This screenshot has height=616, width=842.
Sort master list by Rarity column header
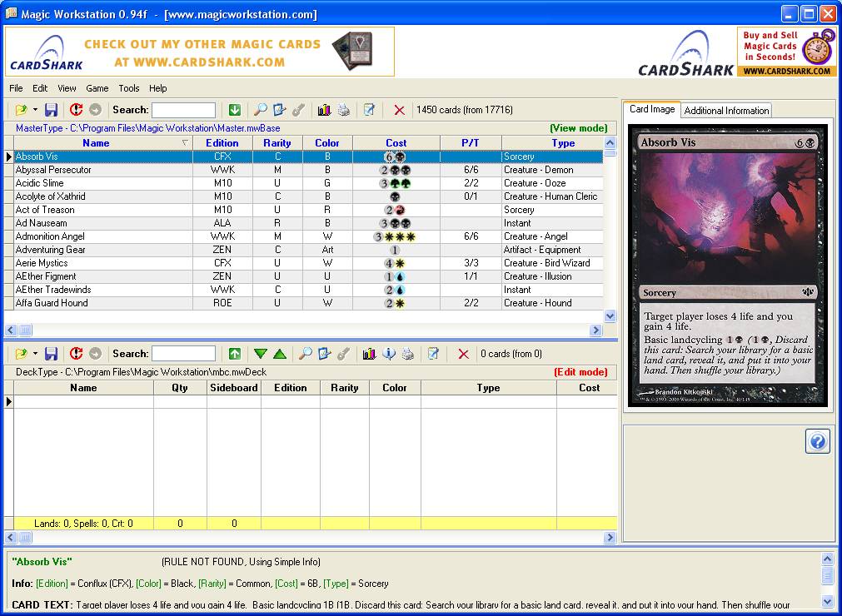[277, 142]
